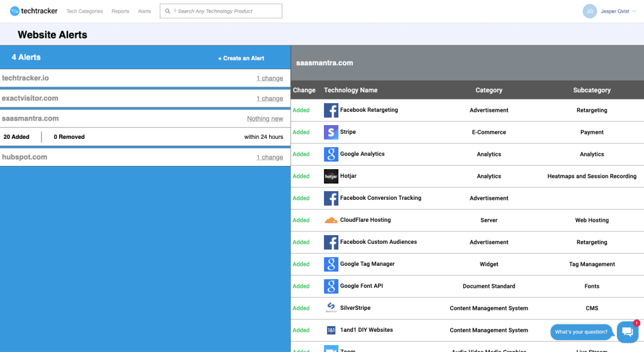Open 1 change link for hubspot.com
The image size is (644, 352).
pos(270,157)
